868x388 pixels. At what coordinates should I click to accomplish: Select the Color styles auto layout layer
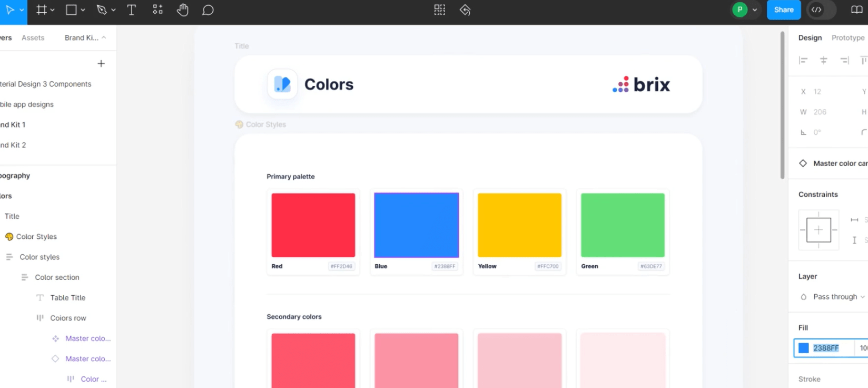(x=40, y=257)
